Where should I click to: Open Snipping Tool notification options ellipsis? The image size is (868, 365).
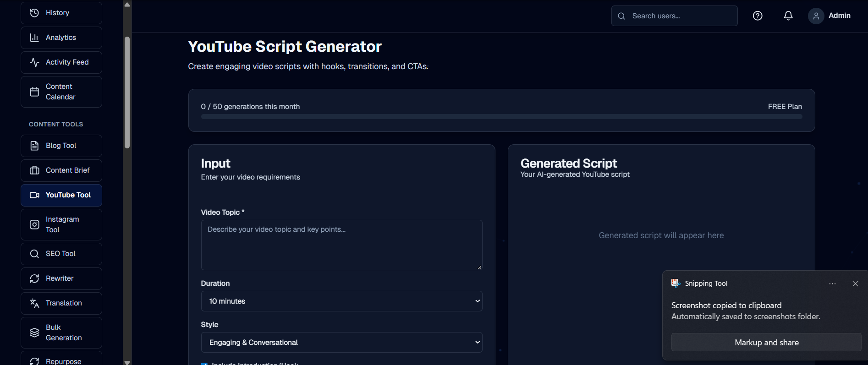pyautogui.click(x=832, y=284)
